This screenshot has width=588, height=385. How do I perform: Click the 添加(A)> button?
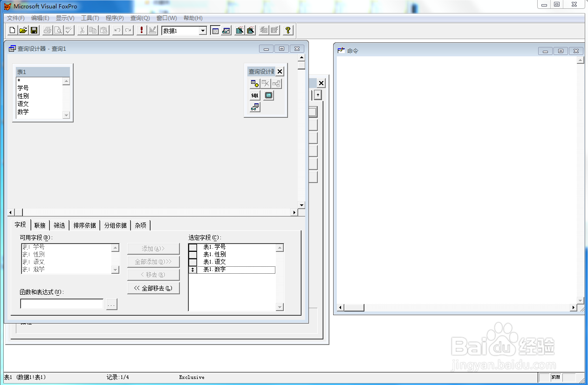pos(153,249)
